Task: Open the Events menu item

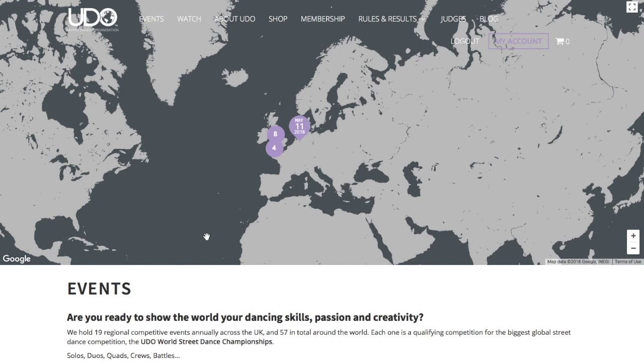Action: point(151,19)
